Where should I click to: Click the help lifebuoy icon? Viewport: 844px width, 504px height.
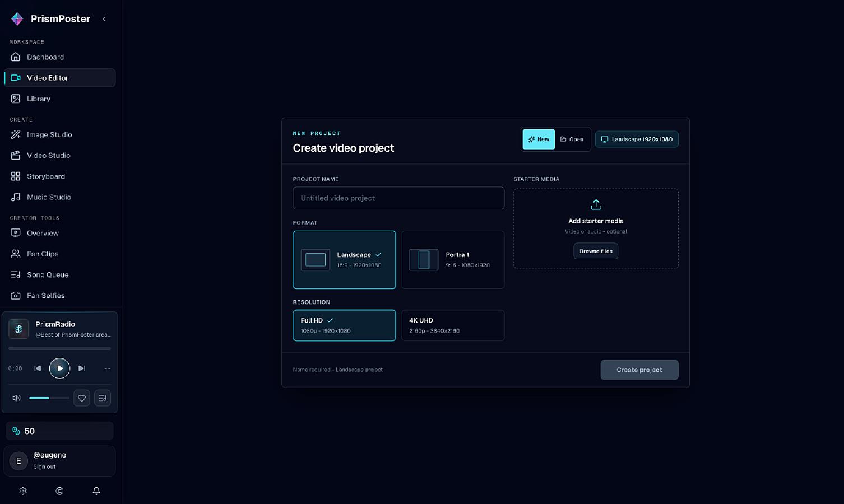coord(59,491)
